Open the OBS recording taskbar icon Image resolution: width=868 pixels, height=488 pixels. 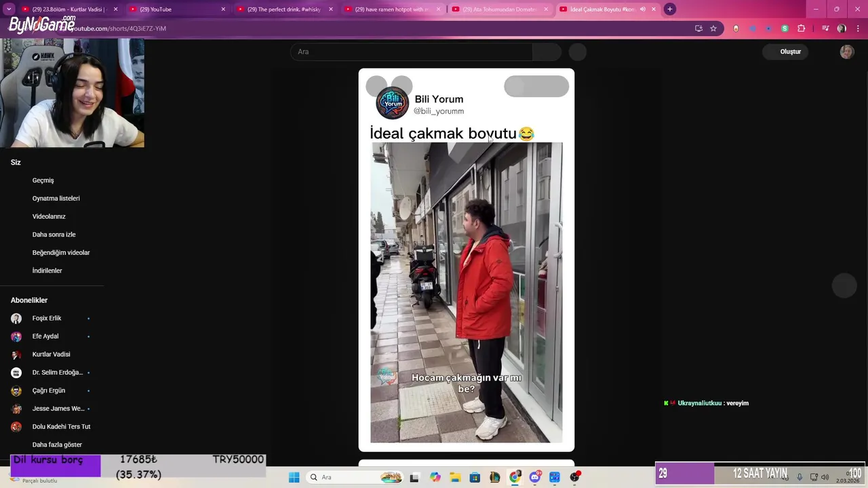coord(575,477)
